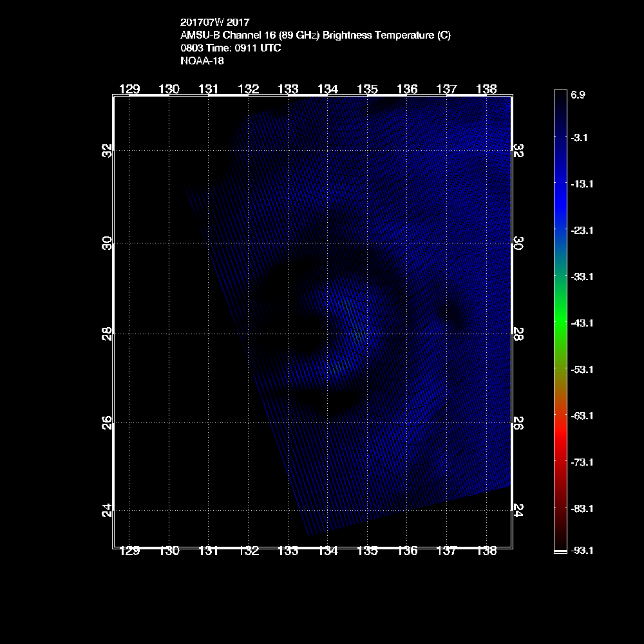Click the NOAA-18 satellite label
Image resolution: width=644 pixels, height=644 pixels.
click(x=202, y=61)
